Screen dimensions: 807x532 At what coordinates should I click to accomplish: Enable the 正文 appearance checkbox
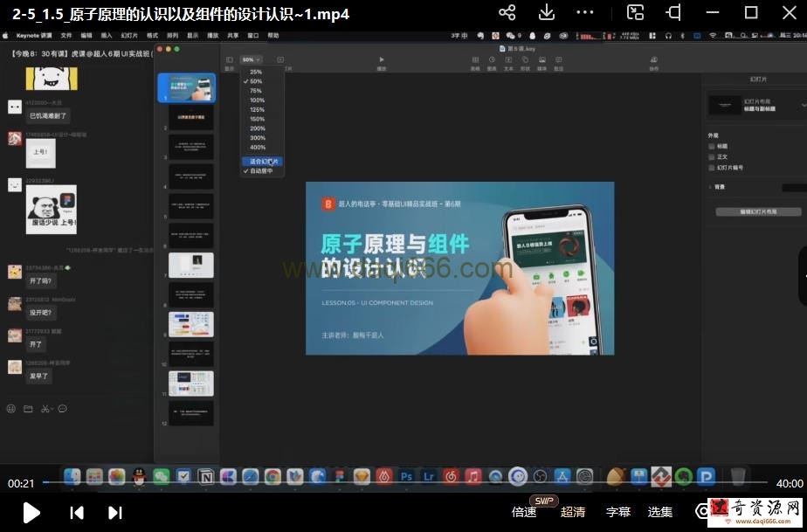tap(713, 156)
